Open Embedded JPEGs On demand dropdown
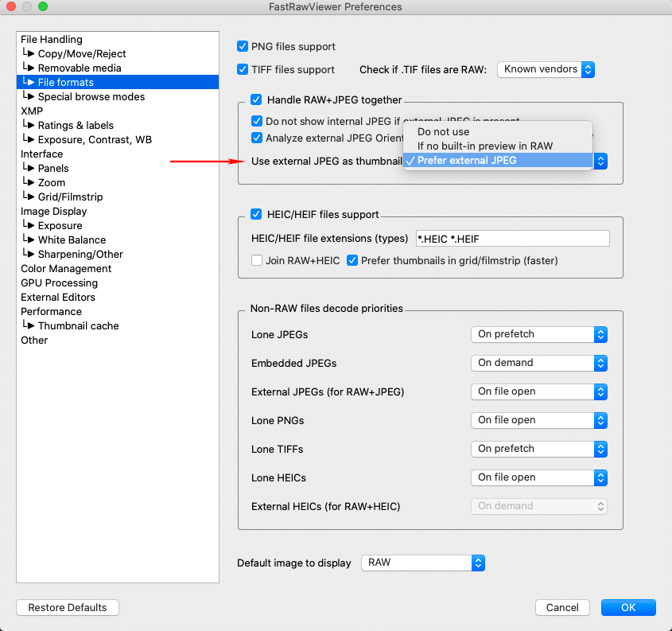The image size is (672, 631). [538, 363]
